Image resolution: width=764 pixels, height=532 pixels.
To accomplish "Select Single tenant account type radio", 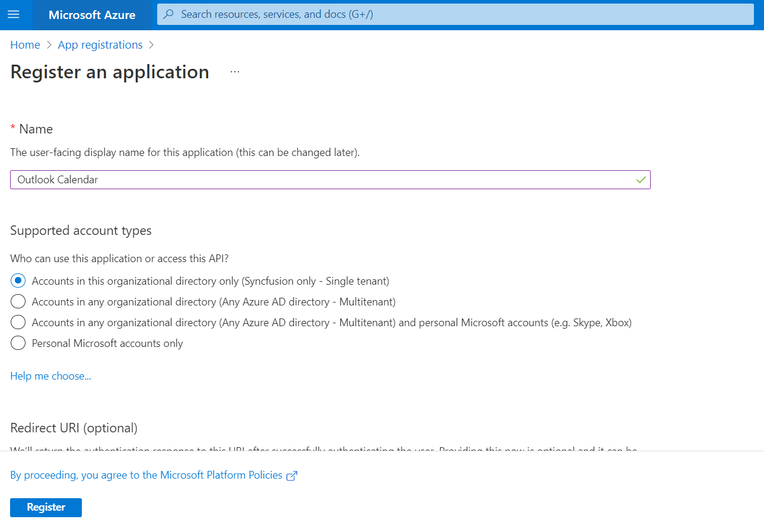I will [18, 281].
